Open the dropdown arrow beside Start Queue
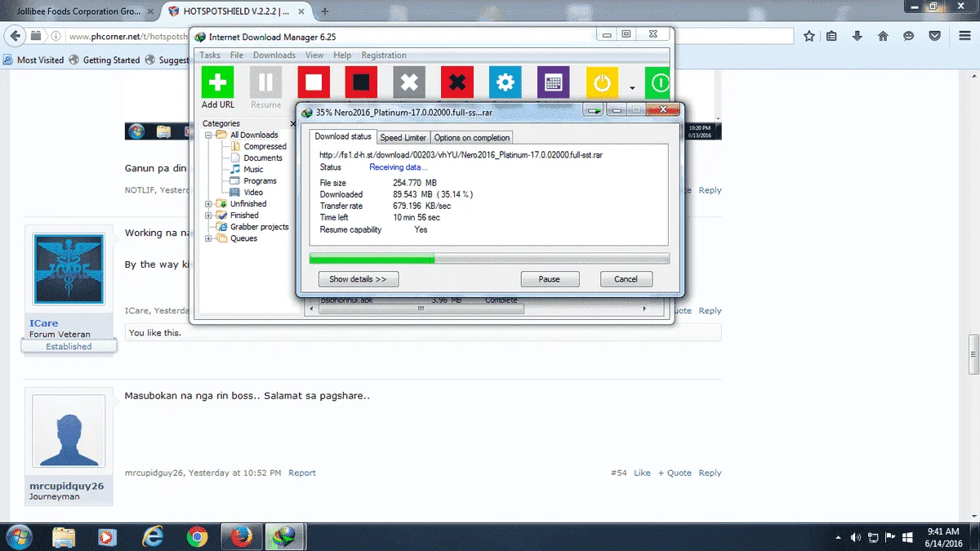Screen dimensions: 980x551 [x=631, y=87]
